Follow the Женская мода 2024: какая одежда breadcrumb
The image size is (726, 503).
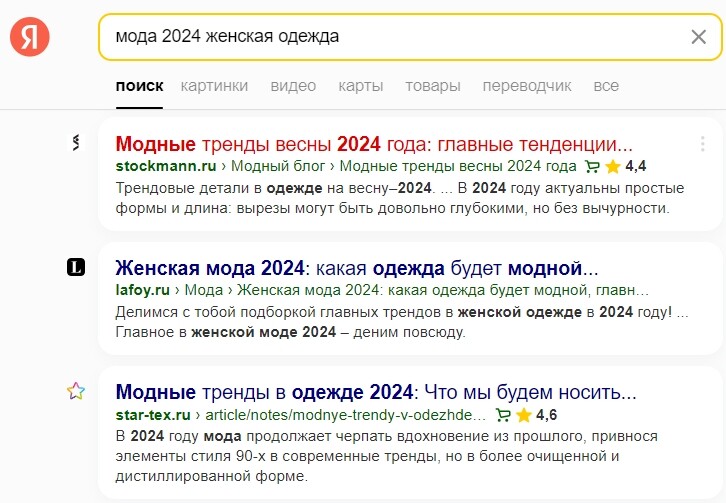(x=443, y=290)
